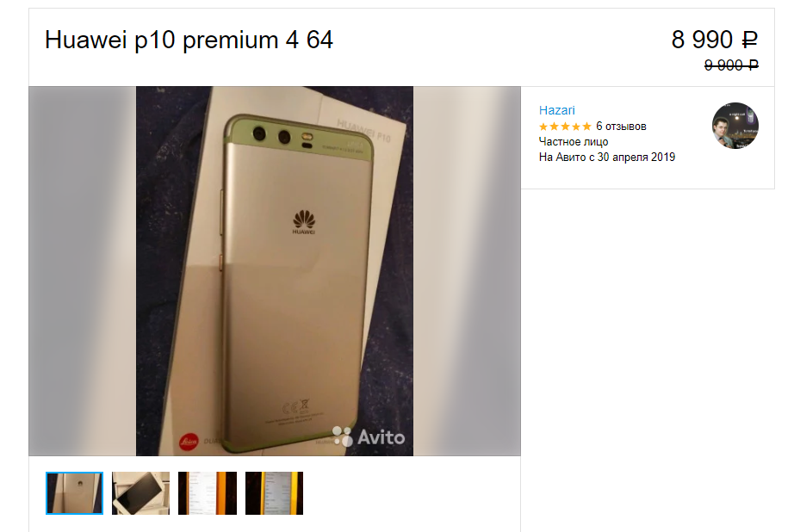Select the second thumbnail with white phone front
The height and width of the screenshot is (532, 794).
point(140,493)
